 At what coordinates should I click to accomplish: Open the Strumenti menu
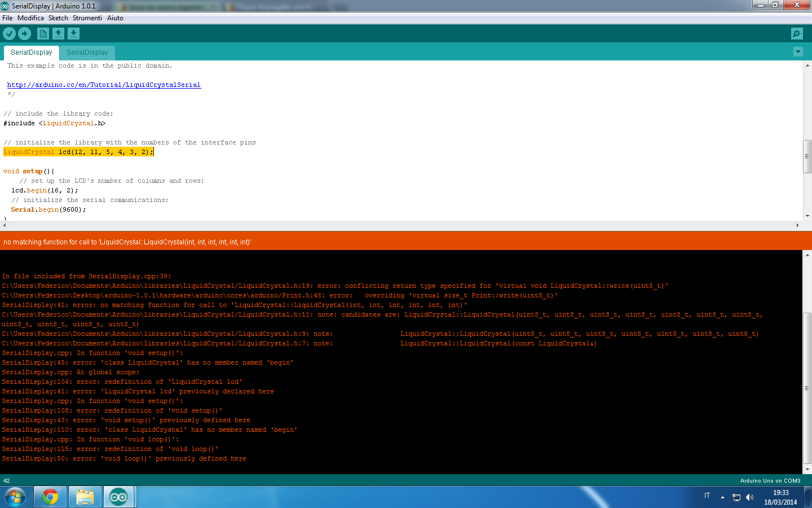point(87,18)
